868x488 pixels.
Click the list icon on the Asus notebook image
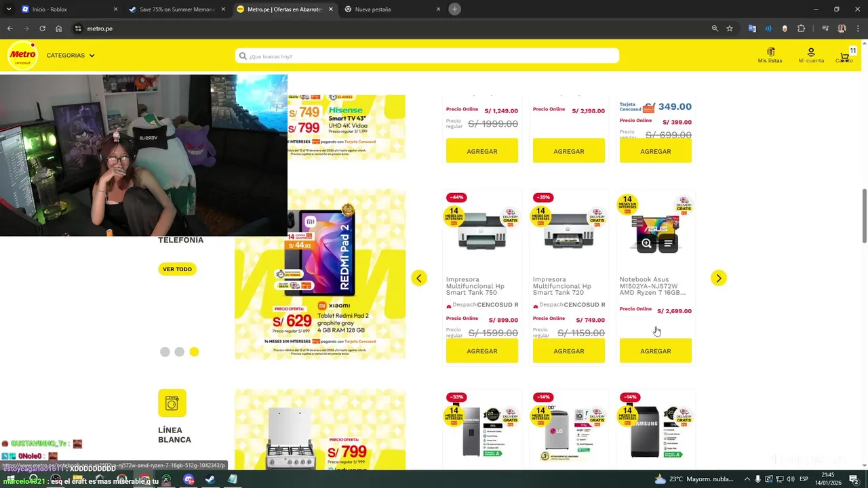click(x=668, y=243)
